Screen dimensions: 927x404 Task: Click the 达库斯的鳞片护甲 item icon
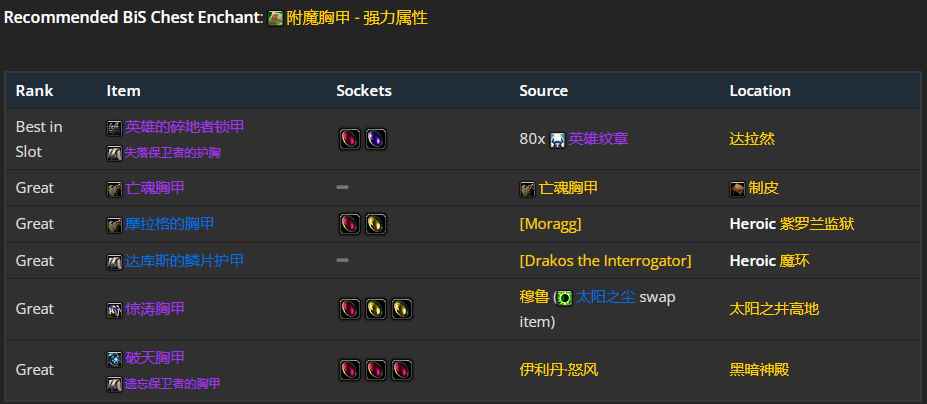click(114, 261)
